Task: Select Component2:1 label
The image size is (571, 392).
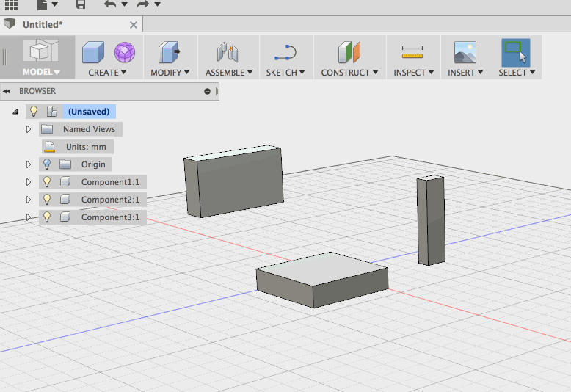Action: point(110,200)
